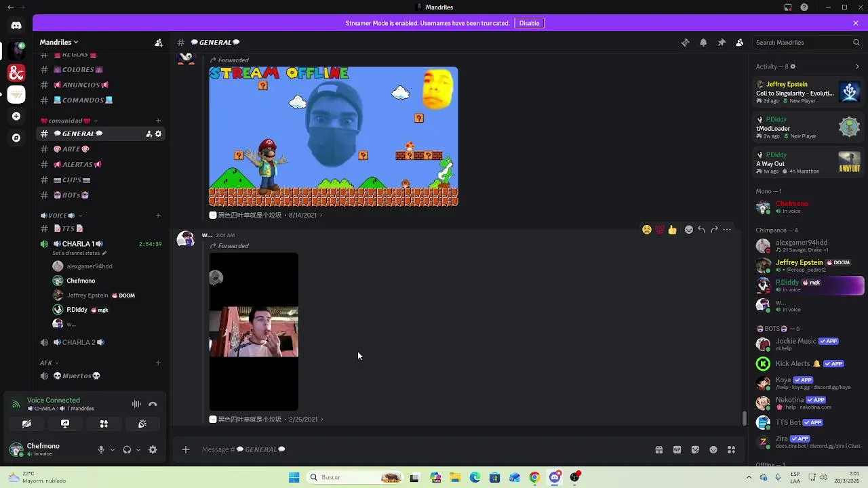Add reaction smiley on hovered message
The height and width of the screenshot is (488, 868).
689,230
